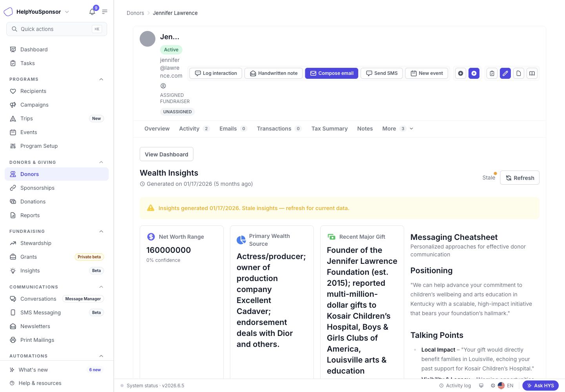Collapse the Programs section
Image resolution: width=565 pixels, height=392 pixels.
coord(101,79)
